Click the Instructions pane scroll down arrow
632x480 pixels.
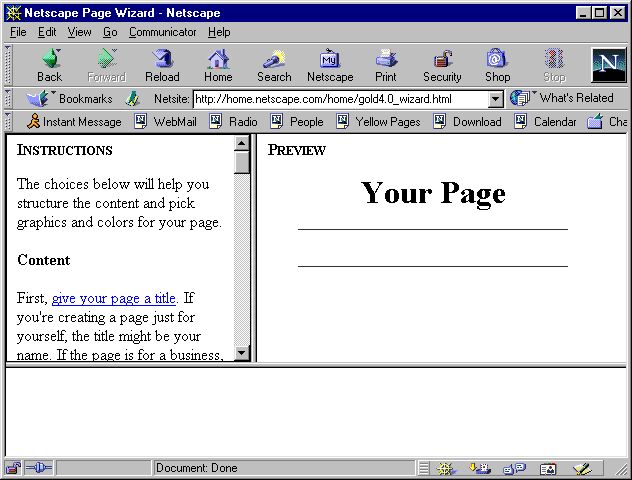pos(241,353)
